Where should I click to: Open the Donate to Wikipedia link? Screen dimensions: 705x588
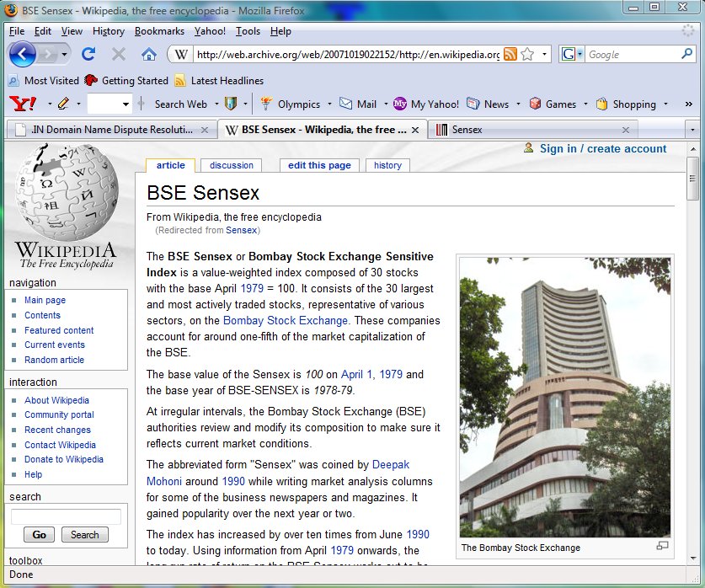(x=64, y=459)
